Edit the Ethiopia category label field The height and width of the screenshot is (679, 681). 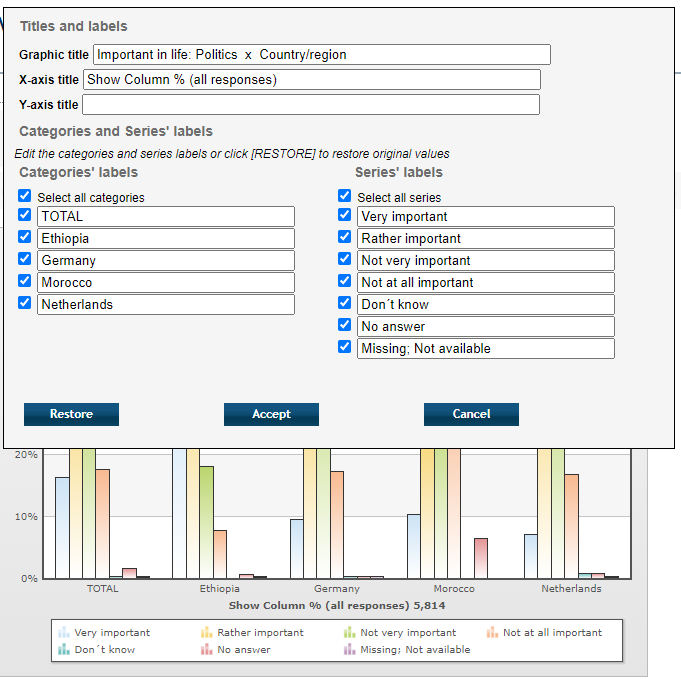166,238
